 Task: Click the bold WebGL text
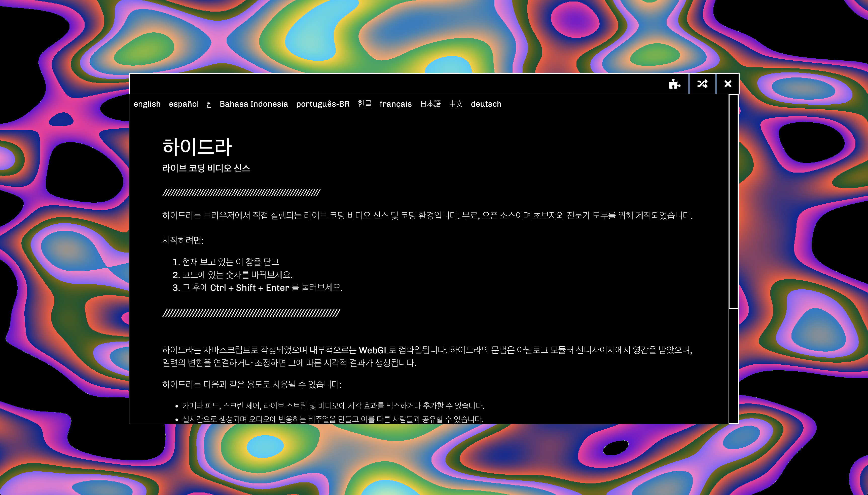pyautogui.click(x=373, y=350)
